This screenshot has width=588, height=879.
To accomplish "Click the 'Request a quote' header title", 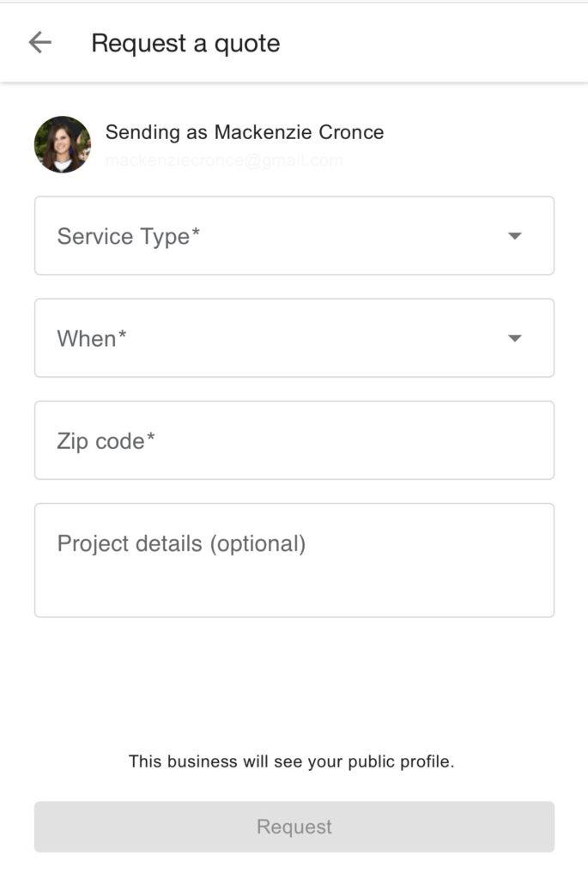I will coord(185,43).
